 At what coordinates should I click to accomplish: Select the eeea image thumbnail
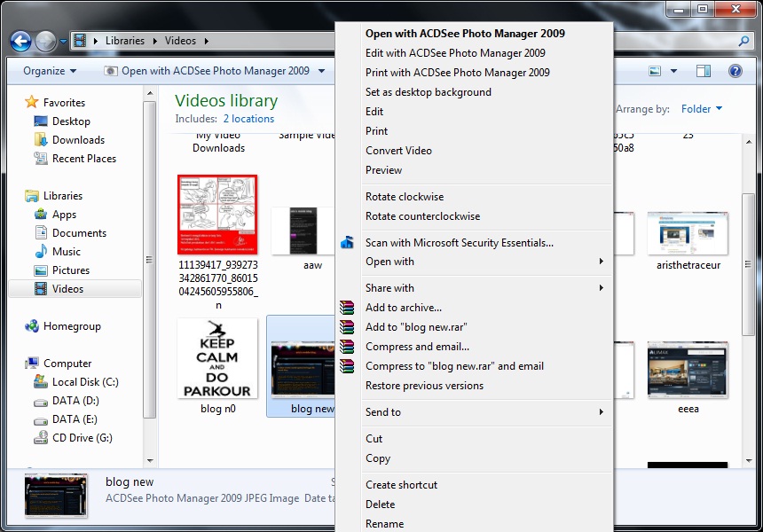[x=688, y=370]
